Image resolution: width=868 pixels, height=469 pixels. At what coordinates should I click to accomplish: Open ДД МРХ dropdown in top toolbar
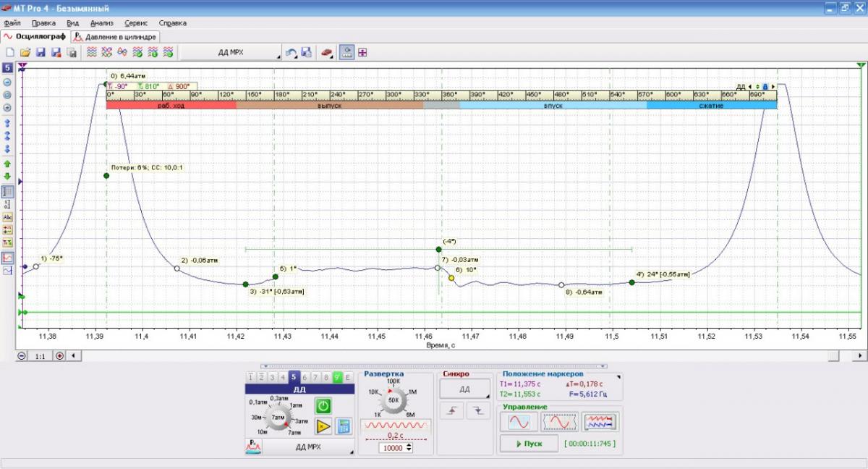[231, 52]
